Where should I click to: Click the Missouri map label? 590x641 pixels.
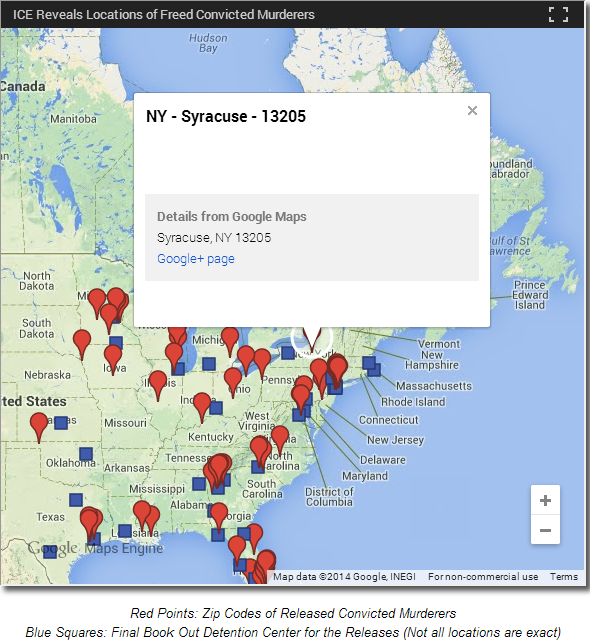click(x=125, y=423)
